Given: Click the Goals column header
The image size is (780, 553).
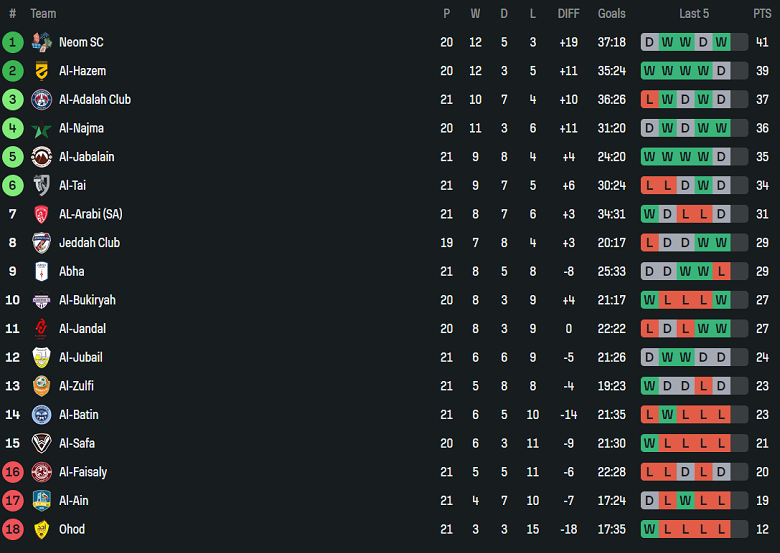Looking at the screenshot, I should [x=612, y=14].
